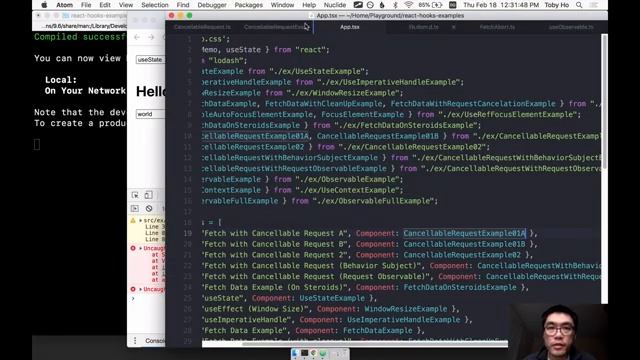Close the tab left of FetchAbort.ts
The width and height of the screenshot is (640, 360).
(x=454, y=27)
